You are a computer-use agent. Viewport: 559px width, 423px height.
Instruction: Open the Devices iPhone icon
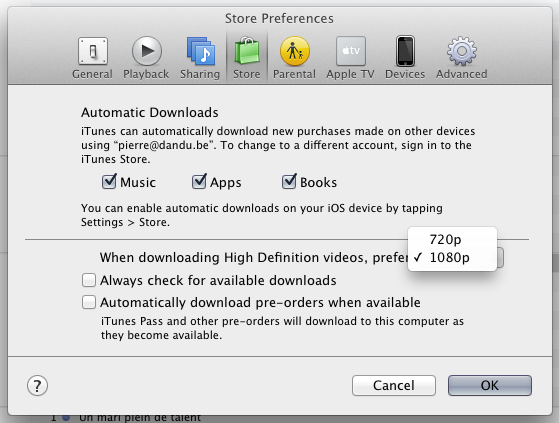(405, 51)
